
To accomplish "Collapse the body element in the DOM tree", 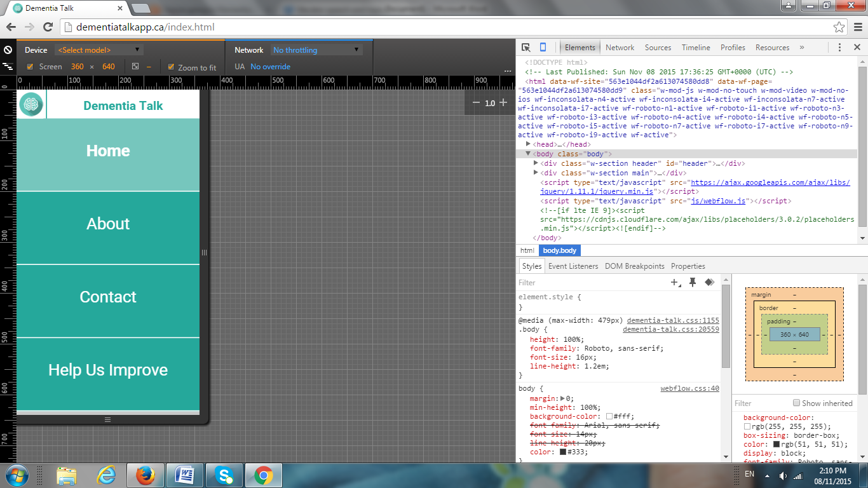I will [x=528, y=154].
